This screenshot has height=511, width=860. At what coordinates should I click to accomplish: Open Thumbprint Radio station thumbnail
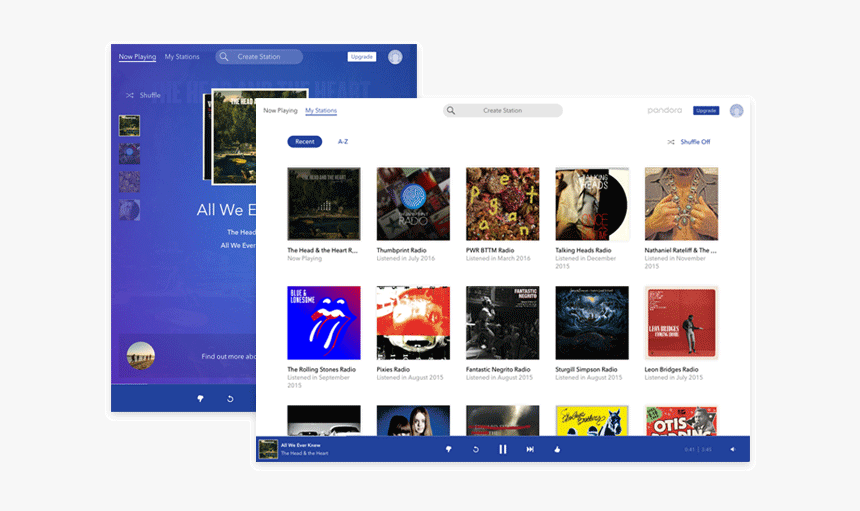(413, 203)
